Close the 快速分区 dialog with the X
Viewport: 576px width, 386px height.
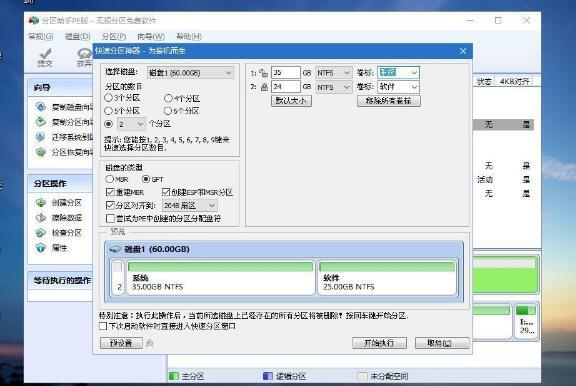(463, 51)
